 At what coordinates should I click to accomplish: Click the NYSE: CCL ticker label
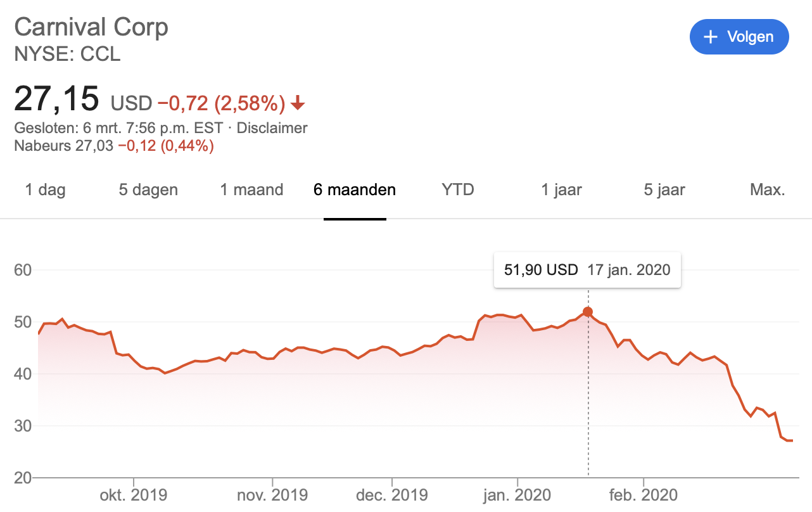67,54
